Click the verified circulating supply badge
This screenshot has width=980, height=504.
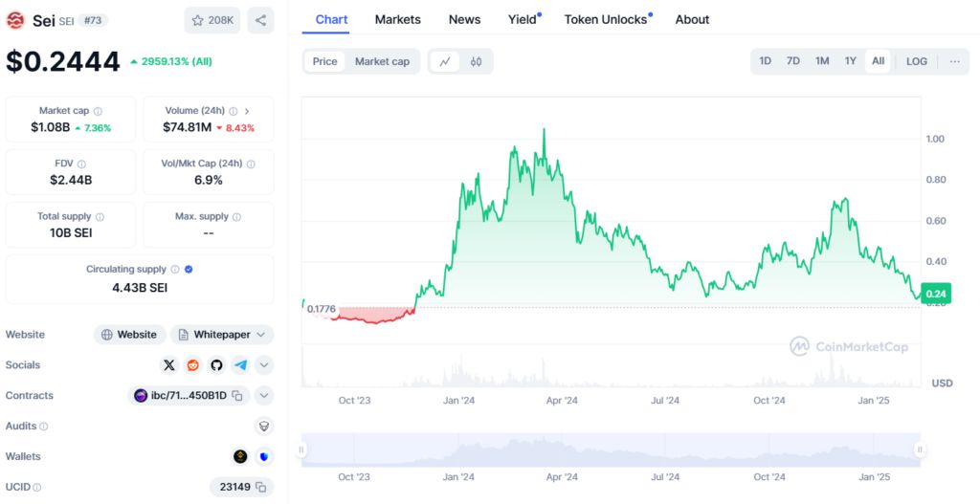point(189,269)
